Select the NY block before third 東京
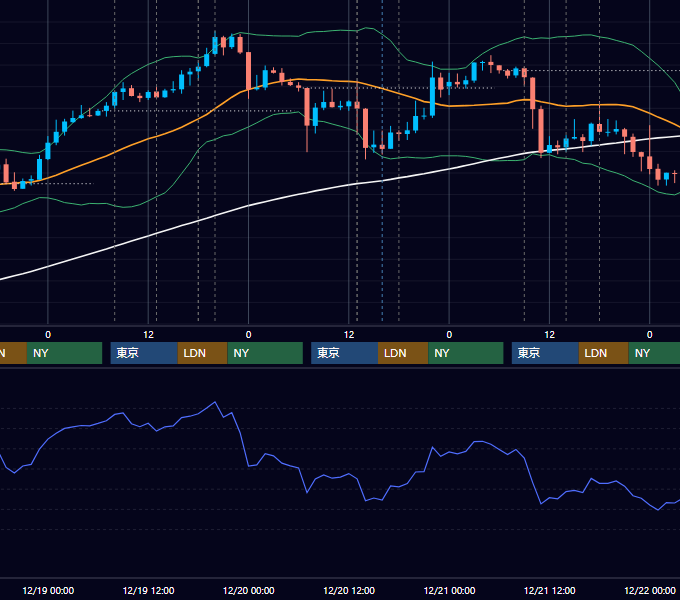Screen dimensions: 680x600 [466, 353]
